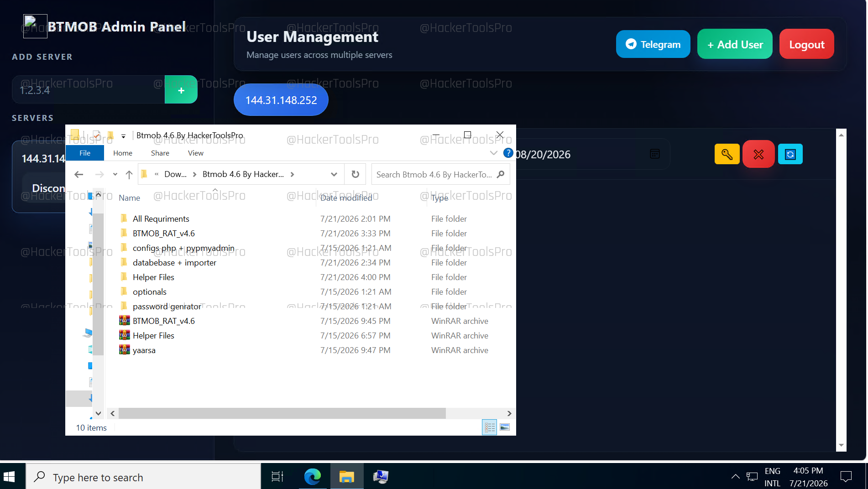
Task: Switch to Details view button
Action: coord(490,427)
